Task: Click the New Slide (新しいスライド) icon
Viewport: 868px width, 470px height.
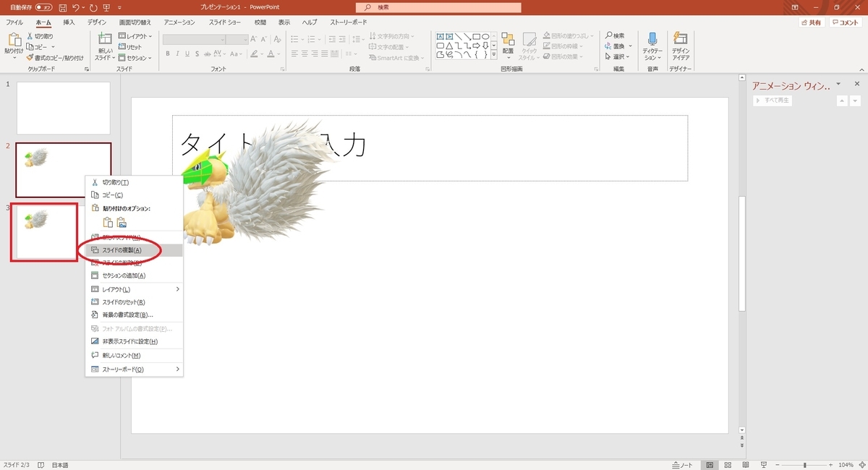Action: pyautogui.click(x=105, y=40)
